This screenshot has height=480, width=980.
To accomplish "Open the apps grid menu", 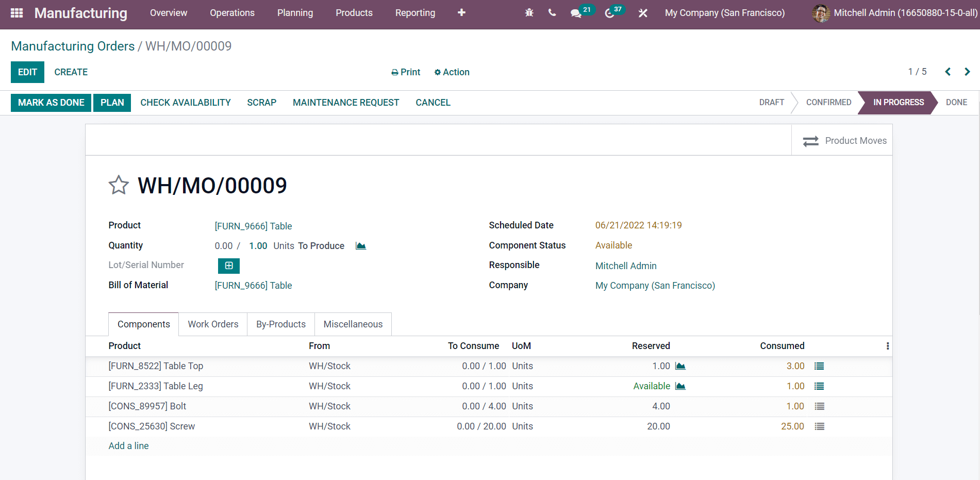I will (x=16, y=13).
